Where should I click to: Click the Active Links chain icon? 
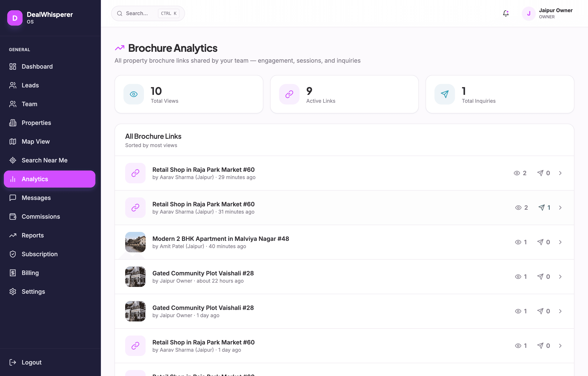[289, 94]
